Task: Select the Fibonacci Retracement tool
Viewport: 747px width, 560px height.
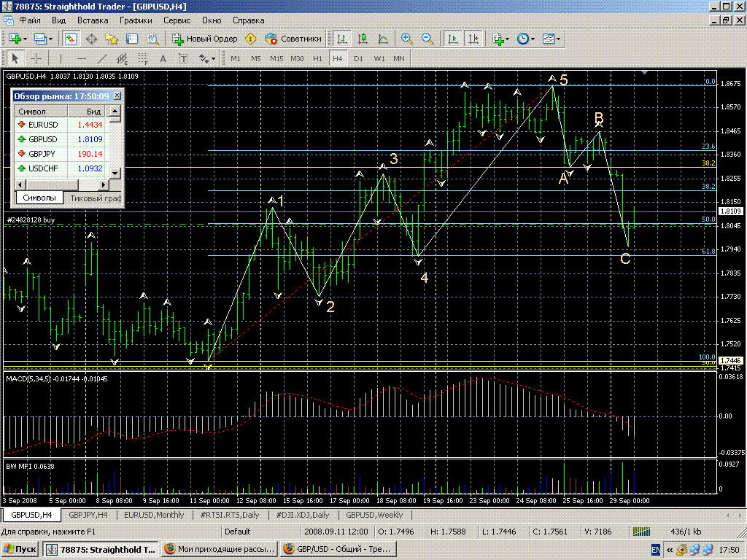Action: tap(143, 58)
